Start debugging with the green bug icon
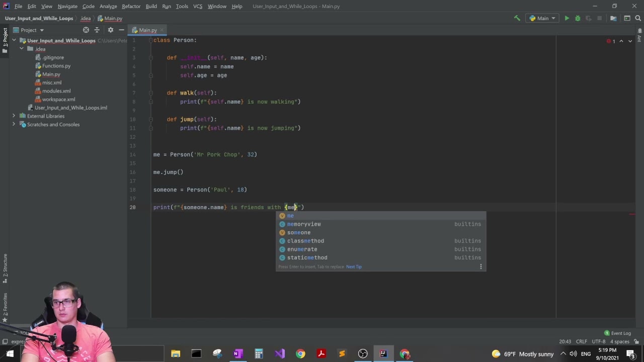This screenshot has width=644, height=362. pos(578,18)
